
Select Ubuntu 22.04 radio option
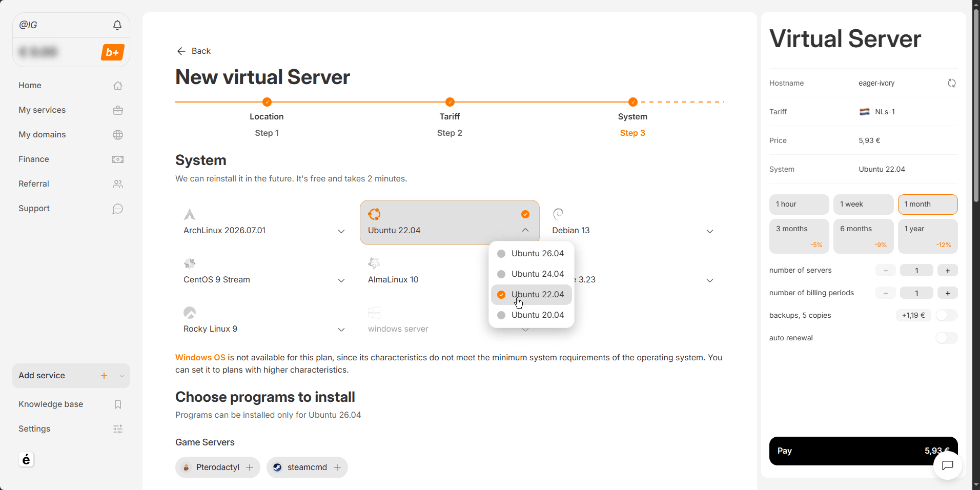pos(532,295)
